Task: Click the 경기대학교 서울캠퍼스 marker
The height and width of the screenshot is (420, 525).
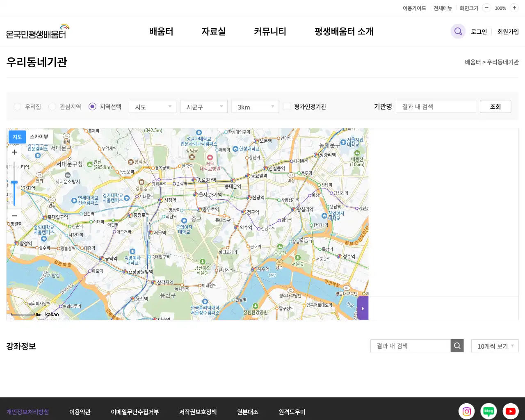Action: click(127, 198)
